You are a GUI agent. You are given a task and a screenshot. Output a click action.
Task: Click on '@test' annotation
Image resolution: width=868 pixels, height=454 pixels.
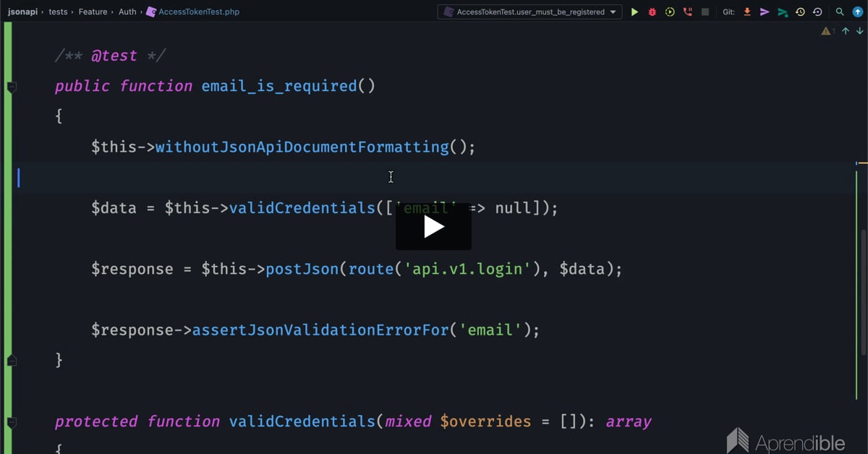point(114,56)
